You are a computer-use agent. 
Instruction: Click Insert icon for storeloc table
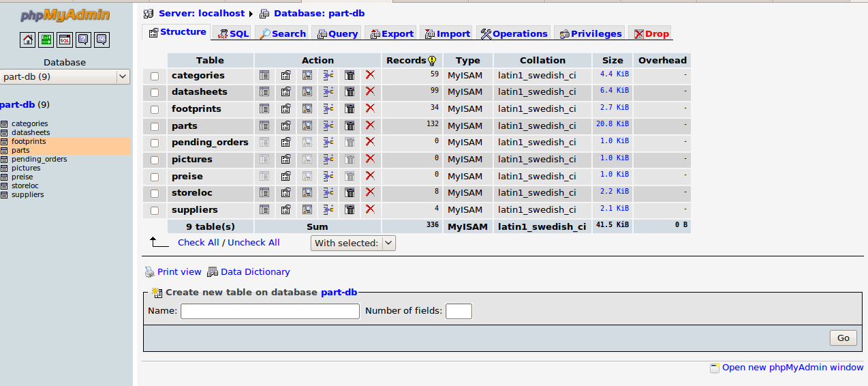pos(328,192)
